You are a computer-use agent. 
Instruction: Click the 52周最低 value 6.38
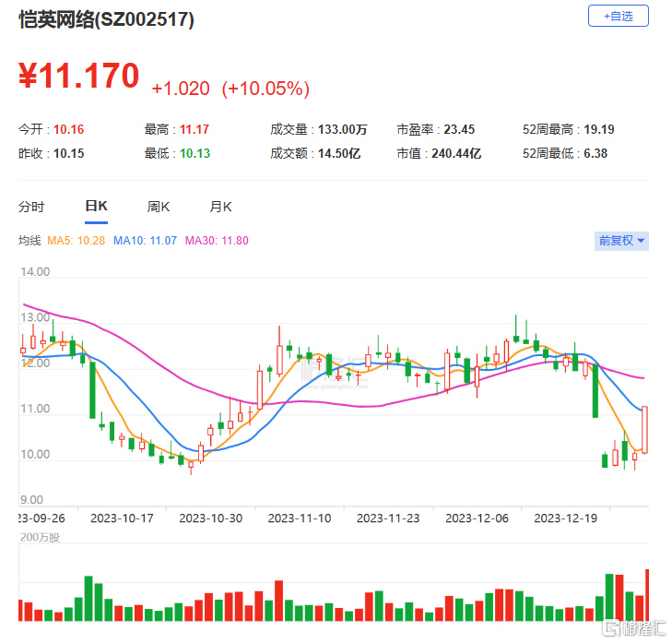[595, 153]
